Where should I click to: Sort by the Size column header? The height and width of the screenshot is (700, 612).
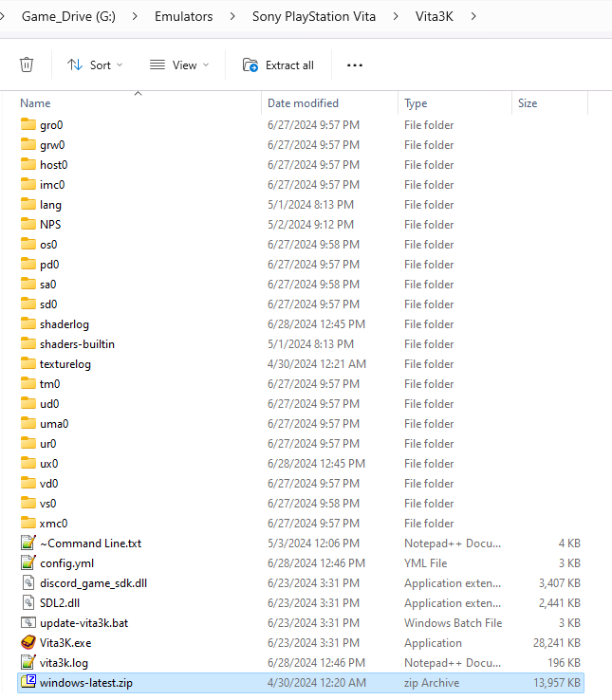pos(528,103)
